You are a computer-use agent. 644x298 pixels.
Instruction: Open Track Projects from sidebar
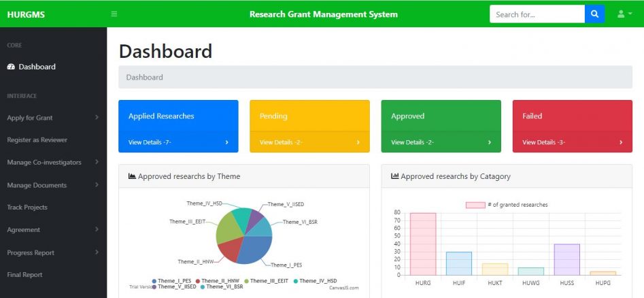(x=27, y=207)
